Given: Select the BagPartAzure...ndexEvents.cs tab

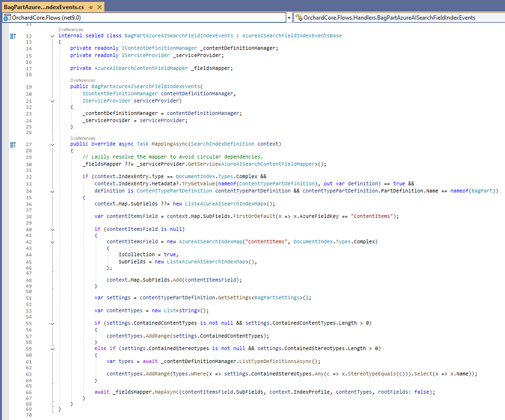Looking at the screenshot, I should [44, 7].
